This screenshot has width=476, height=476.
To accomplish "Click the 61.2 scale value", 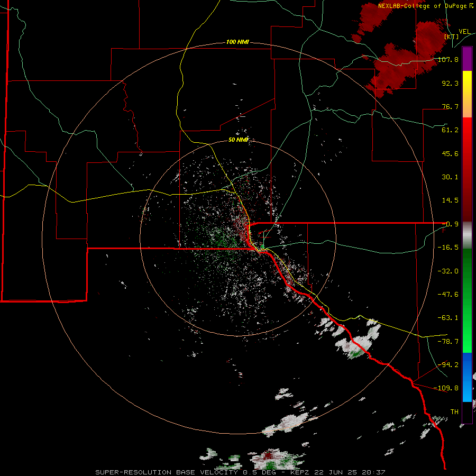I will pos(450,130).
